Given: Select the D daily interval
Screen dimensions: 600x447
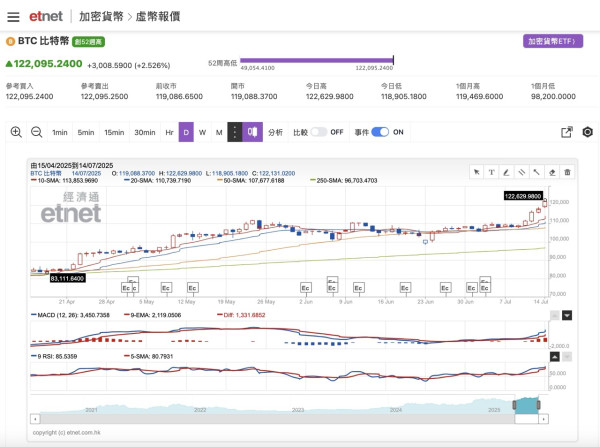Looking at the screenshot, I should 186,132.
